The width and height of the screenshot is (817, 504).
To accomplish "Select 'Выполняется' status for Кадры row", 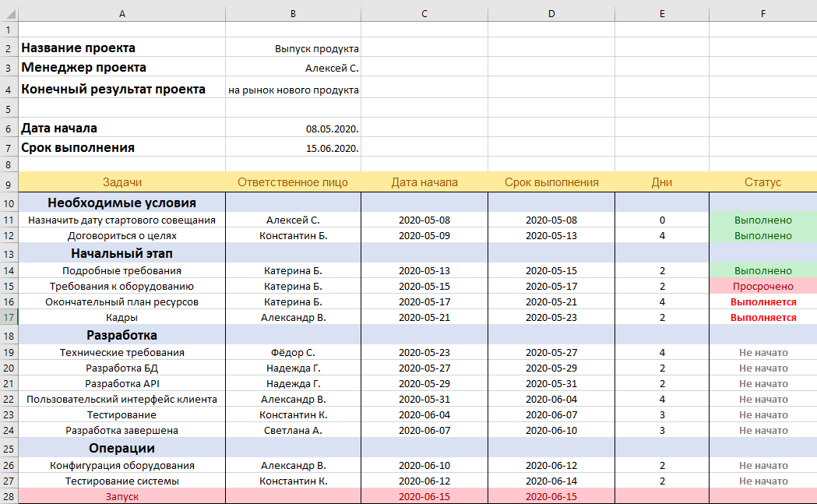I will pyautogui.click(x=763, y=317).
